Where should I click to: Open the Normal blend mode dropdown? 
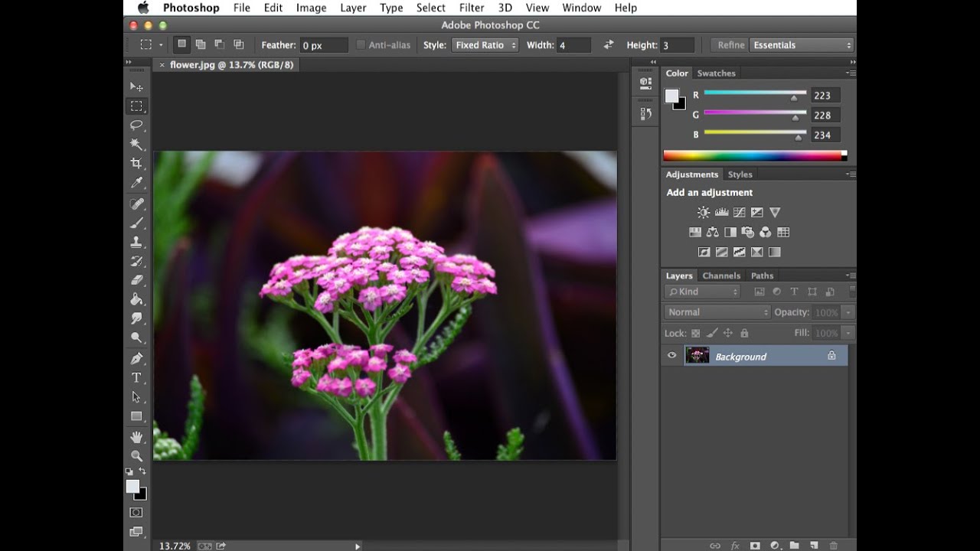[x=717, y=312]
